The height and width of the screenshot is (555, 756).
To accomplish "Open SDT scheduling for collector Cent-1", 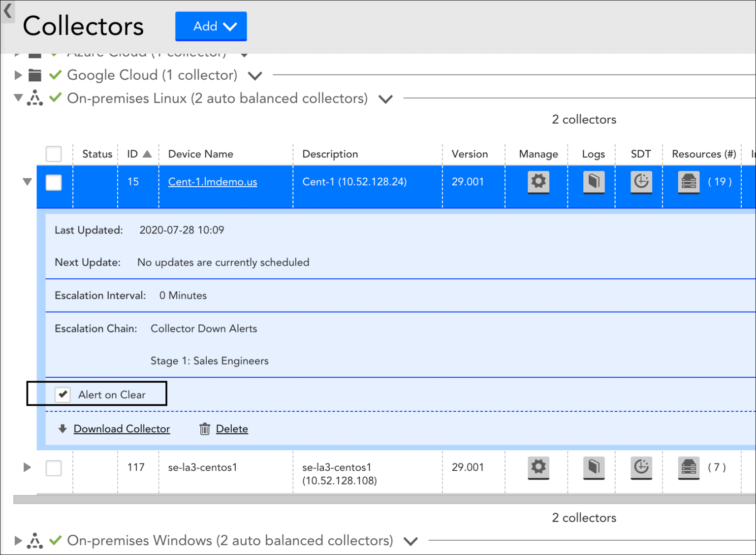I will click(641, 182).
